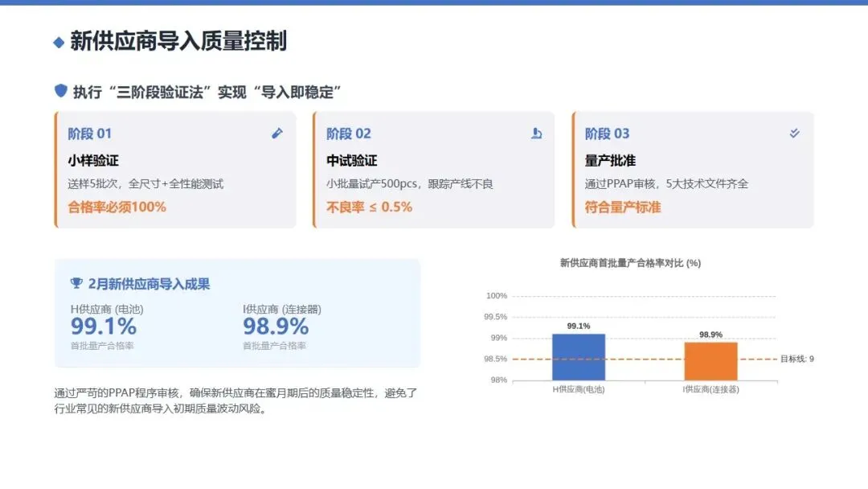Click the label I供应商 (连接器) in results card
This screenshot has width=868, height=489.
pyautogui.click(x=282, y=309)
